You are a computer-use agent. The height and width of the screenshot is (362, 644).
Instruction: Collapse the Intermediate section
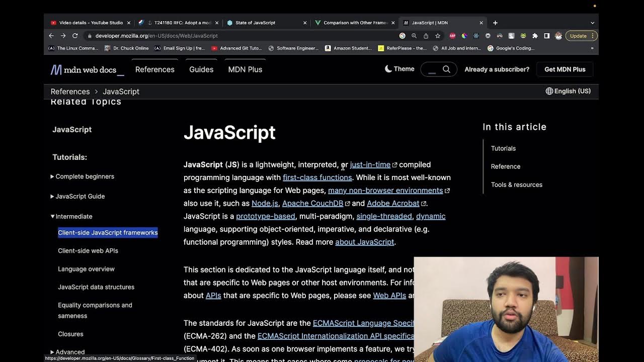(x=71, y=216)
